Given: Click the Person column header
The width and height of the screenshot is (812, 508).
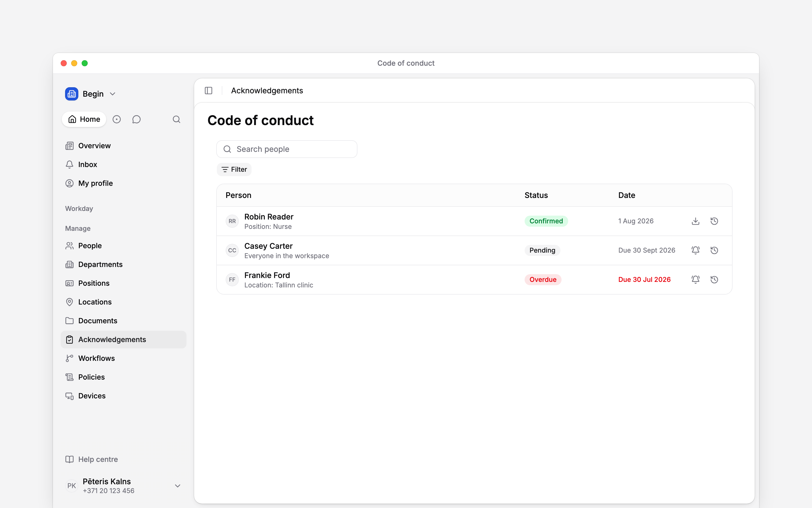Looking at the screenshot, I should click(238, 195).
